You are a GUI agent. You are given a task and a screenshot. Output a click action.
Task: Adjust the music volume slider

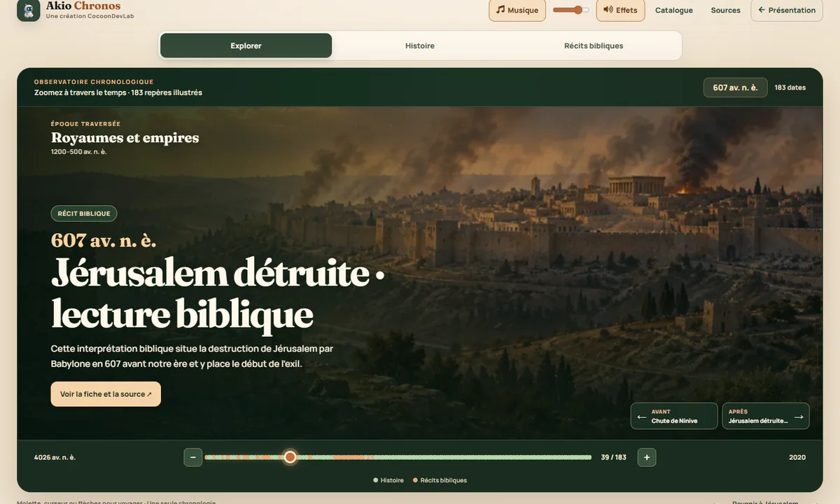pyautogui.click(x=571, y=10)
